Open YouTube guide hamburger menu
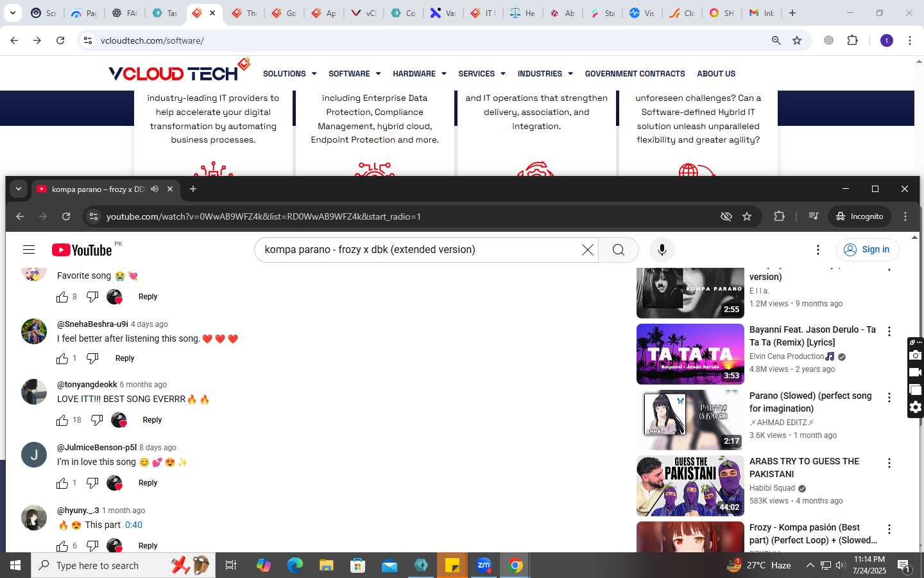The width and height of the screenshot is (924, 578). click(x=29, y=250)
